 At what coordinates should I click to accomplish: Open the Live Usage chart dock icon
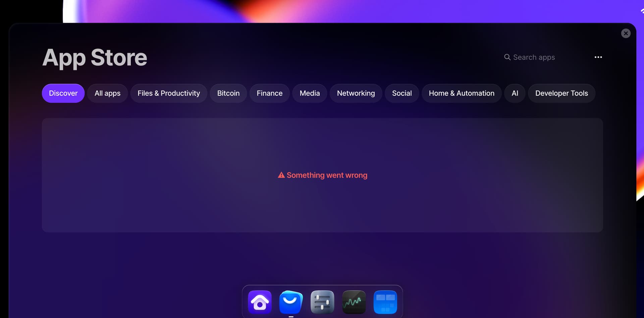(x=354, y=302)
